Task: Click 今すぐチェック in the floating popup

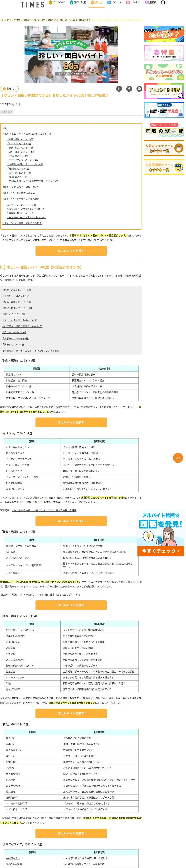Action: [160, 551]
